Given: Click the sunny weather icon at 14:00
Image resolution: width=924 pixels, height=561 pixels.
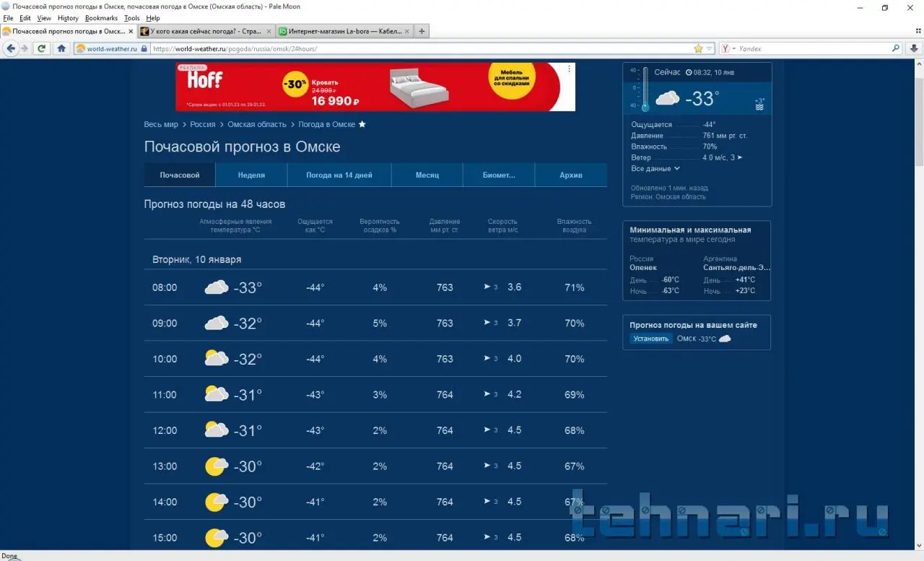Looking at the screenshot, I should click(x=217, y=502).
